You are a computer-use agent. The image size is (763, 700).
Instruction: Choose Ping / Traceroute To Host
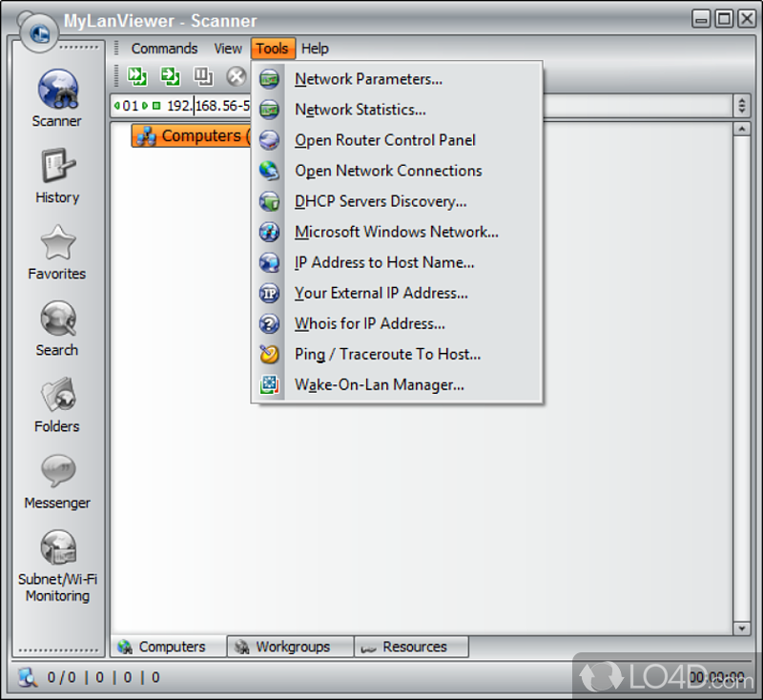(388, 354)
